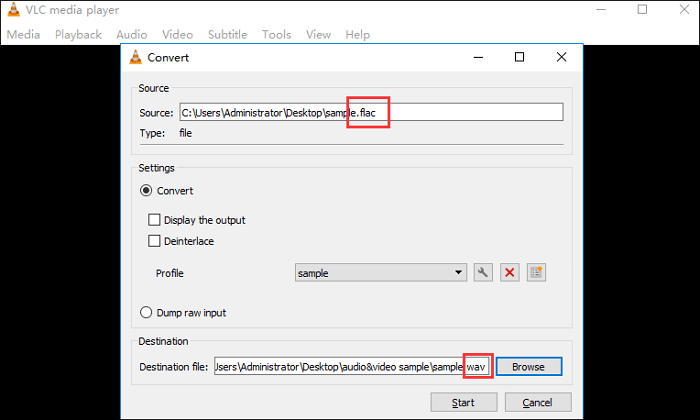Expand the Profile dropdown showing sample
The height and width of the screenshot is (420, 700).
(381, 273)
